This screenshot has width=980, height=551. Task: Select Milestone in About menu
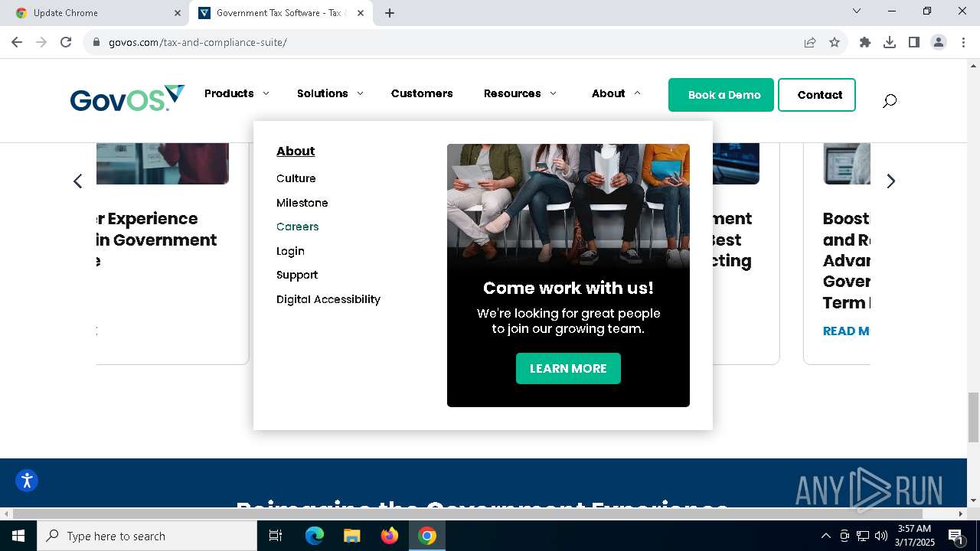point(302,203)
